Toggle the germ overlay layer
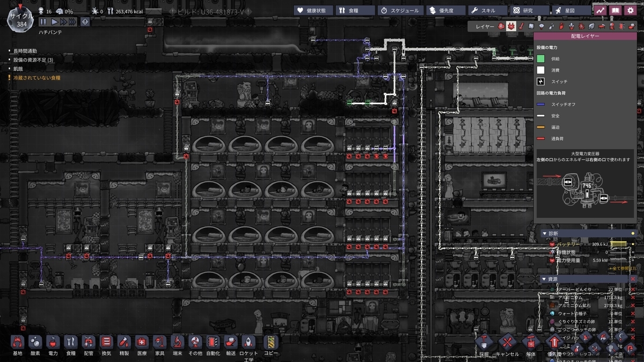The height and width of the screenshot is (362, 644). point(581,26)
